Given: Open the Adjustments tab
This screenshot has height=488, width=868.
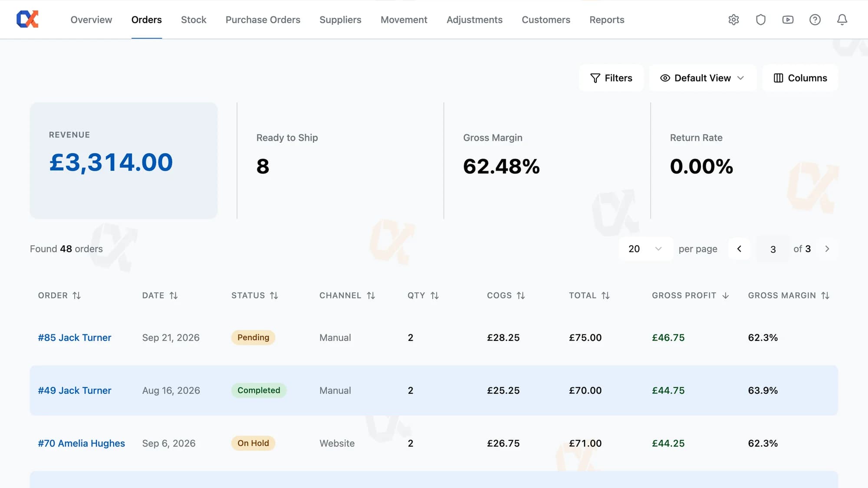Looking at the screenshot, I should [x=474, y=20].
